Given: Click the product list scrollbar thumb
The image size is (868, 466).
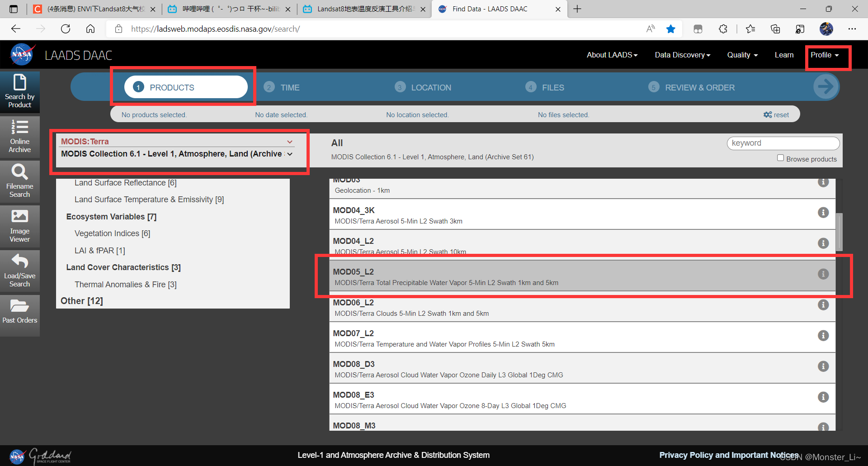Looking at the screenshot, I should [839, 232].
